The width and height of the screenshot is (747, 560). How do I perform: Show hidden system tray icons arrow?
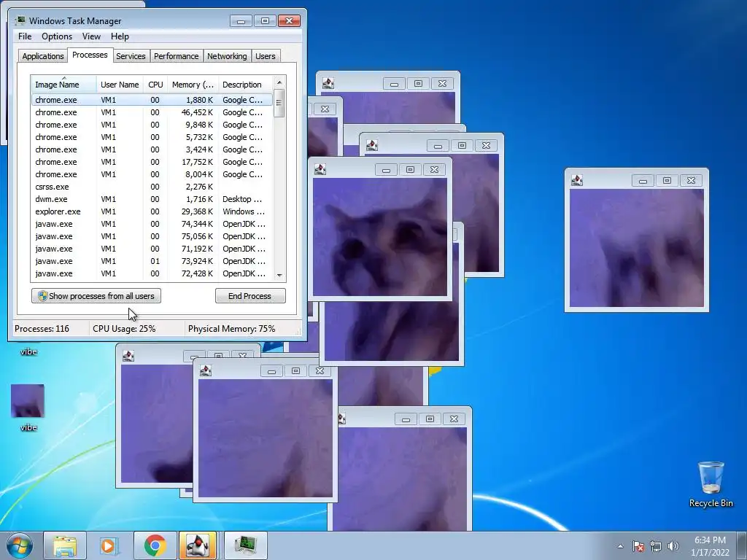[620, 546]
